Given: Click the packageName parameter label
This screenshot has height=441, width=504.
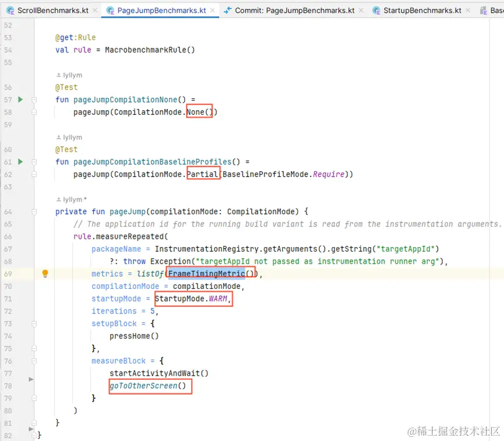Looking at the screenshot, I should tap(116, 249).
